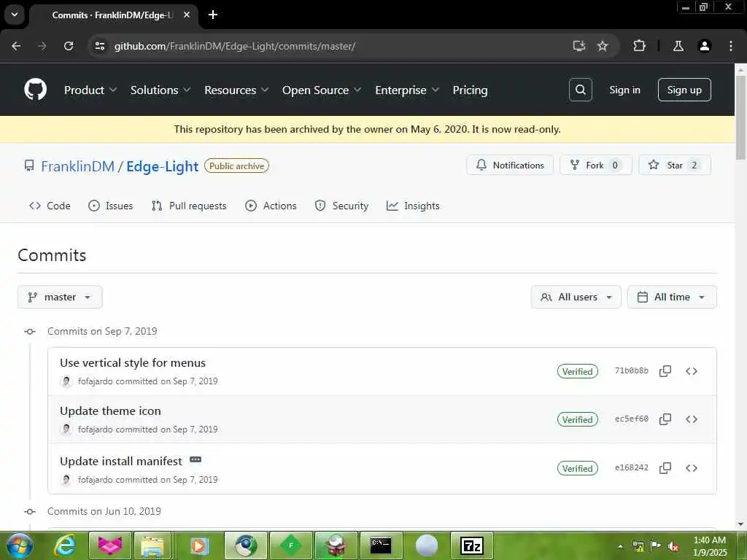Image resolution: width=747 pixels, height=560 pixels.
Task: Expand Enterprise menu
Action: 407,90
